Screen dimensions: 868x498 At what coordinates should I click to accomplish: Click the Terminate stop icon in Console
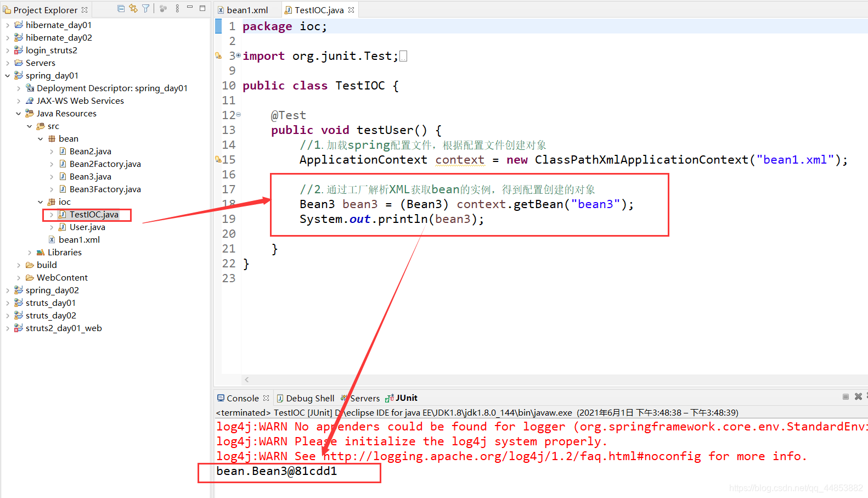click(x=846, y=396)
